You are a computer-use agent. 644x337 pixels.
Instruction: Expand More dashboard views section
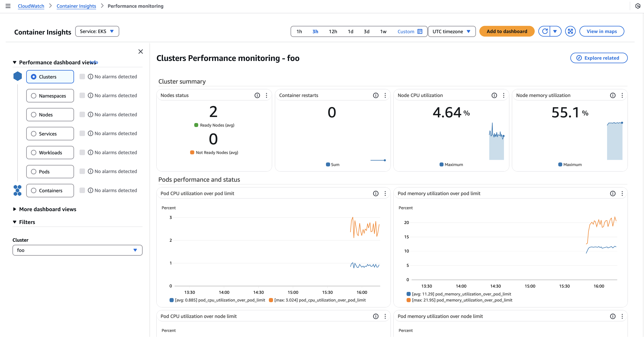point(15,209)
